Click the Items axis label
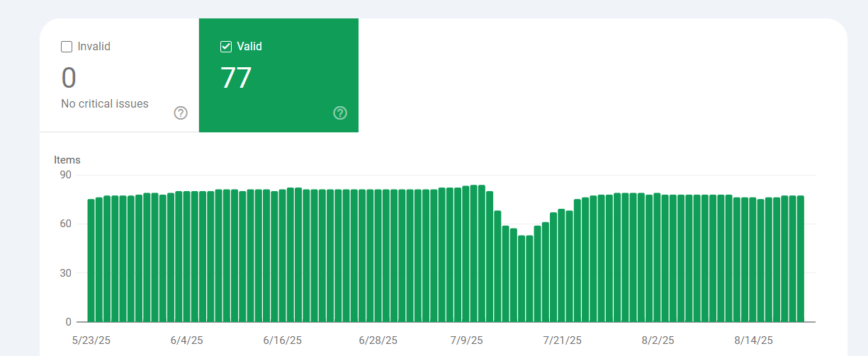This screenshot has height=356, width=868. point(67,160)
